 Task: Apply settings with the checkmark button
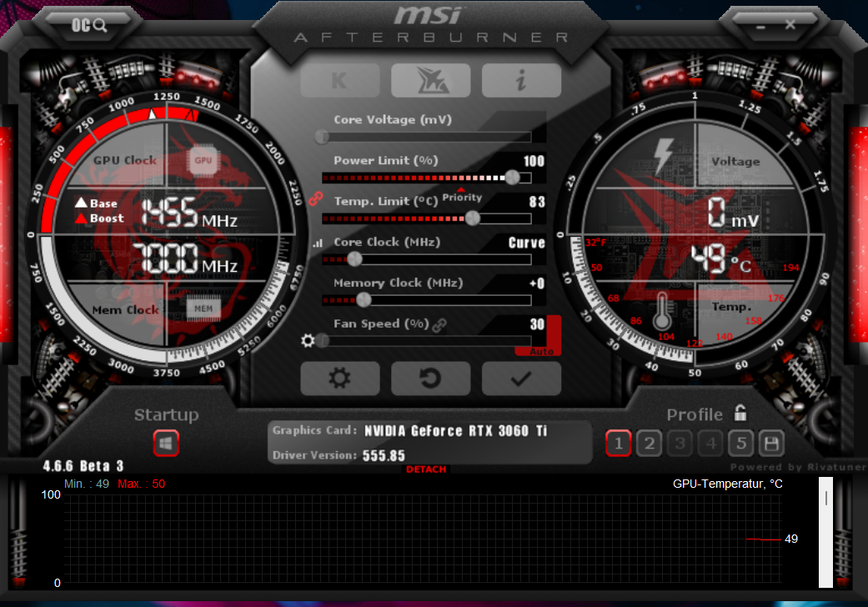click(521, 379)
